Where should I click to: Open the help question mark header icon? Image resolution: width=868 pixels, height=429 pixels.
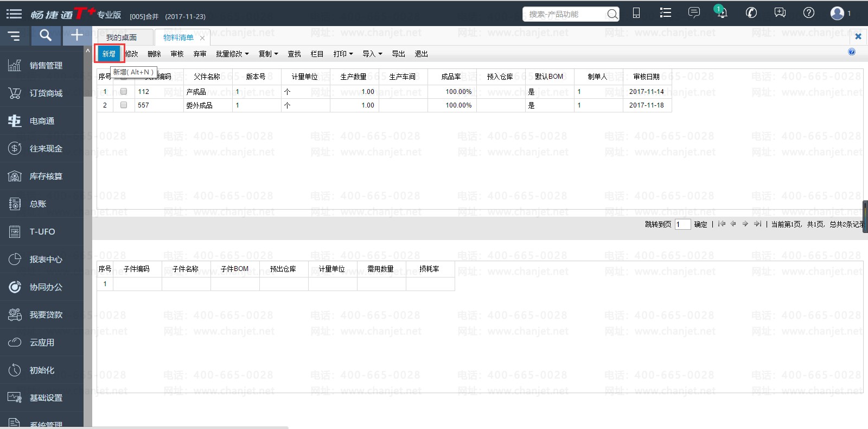click(x=809, y=13)
